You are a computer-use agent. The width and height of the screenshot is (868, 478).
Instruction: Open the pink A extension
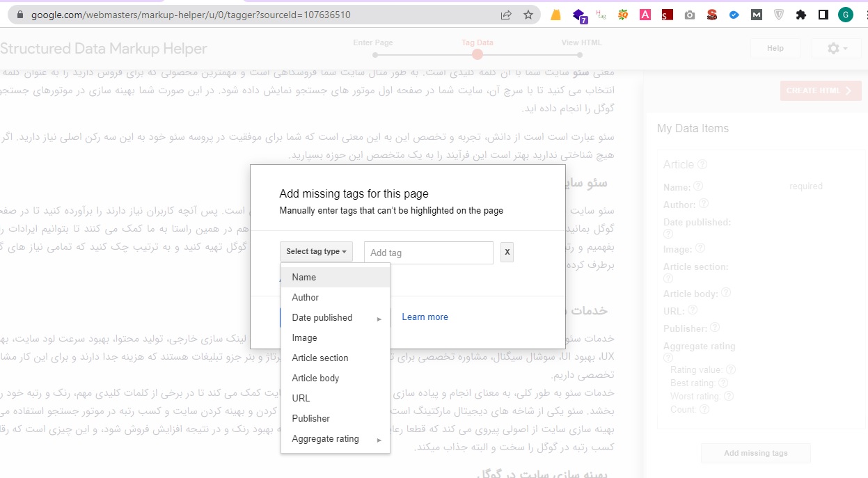[645, 15]
